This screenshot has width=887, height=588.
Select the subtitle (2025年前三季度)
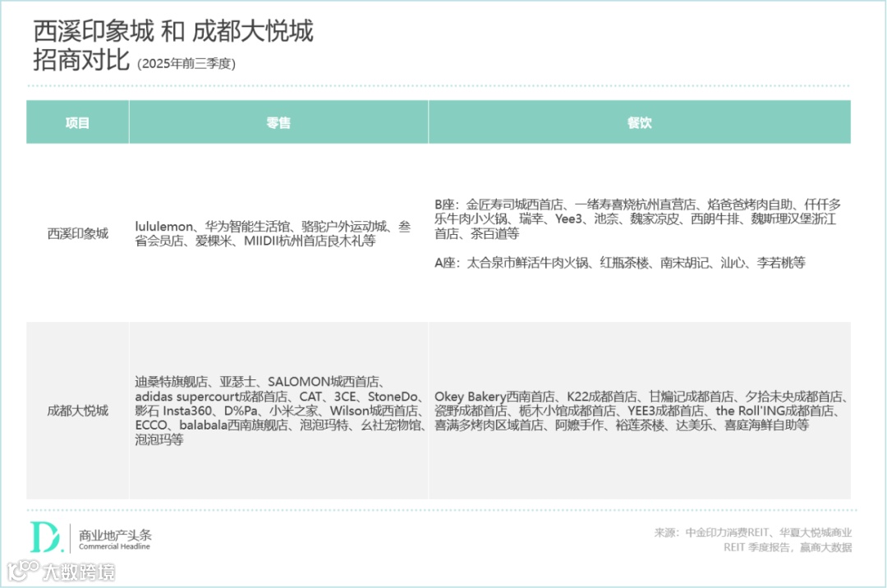tap(186, 63)
